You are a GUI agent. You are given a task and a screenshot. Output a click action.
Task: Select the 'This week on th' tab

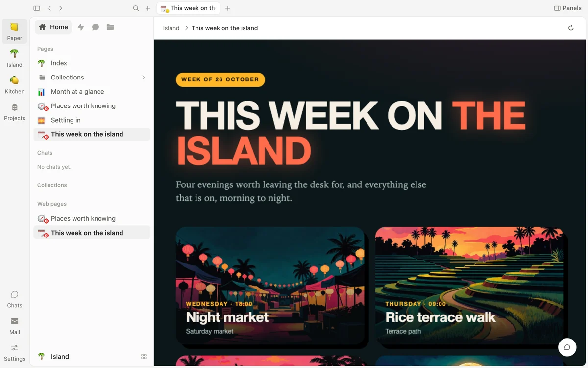[x=188, y=8]
